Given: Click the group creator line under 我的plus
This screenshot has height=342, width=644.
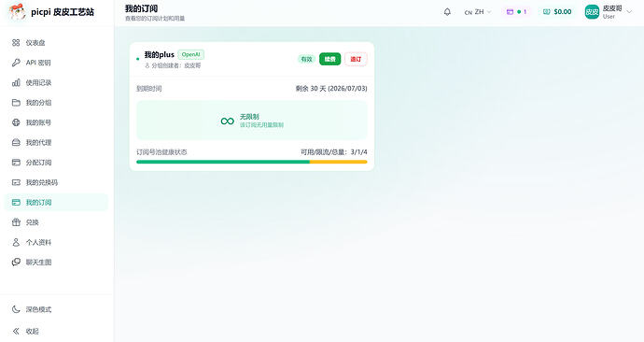Looking at the screenshot, I should (x=173, y=65).
